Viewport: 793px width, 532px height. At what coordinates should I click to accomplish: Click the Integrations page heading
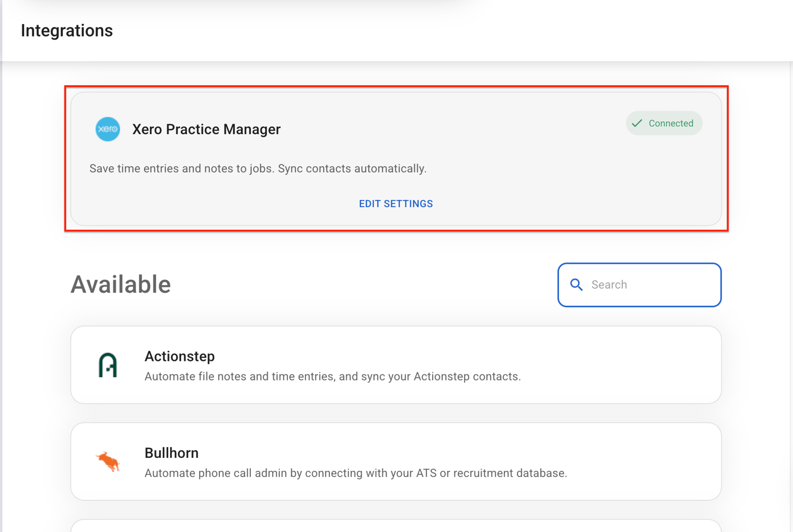coord(67,30)
